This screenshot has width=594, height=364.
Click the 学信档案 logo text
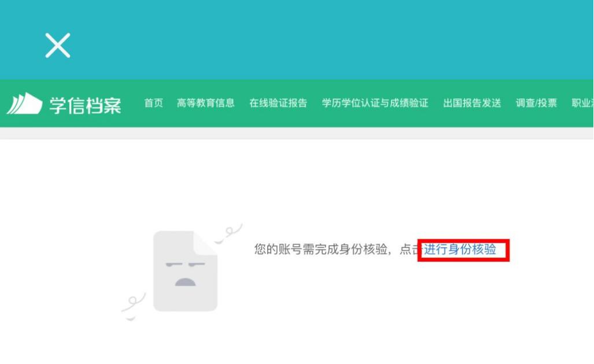85,105
